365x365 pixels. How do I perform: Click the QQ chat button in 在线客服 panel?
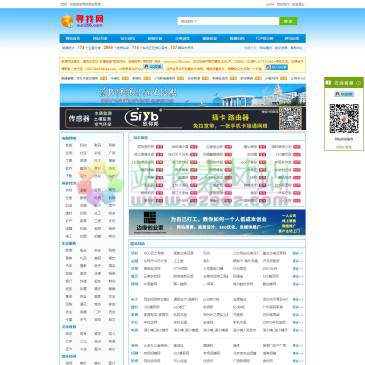coord(344,94)
